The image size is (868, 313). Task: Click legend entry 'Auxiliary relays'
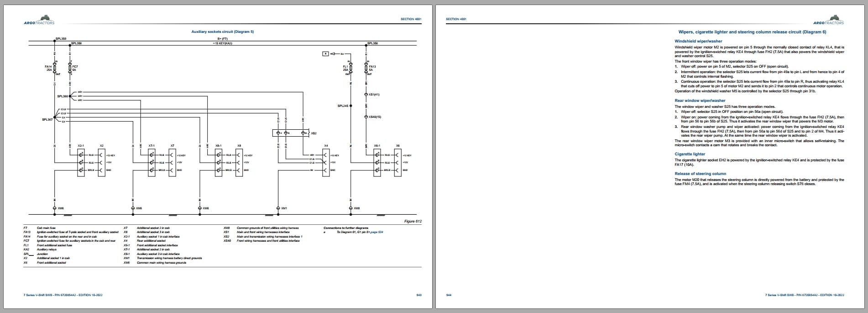pyautogui.click(x=47, y=250)
